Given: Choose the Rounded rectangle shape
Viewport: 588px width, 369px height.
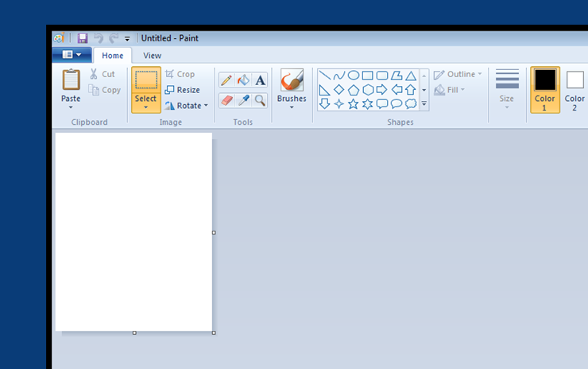Looking at the screenshot, I should click(x=381, y=76).
